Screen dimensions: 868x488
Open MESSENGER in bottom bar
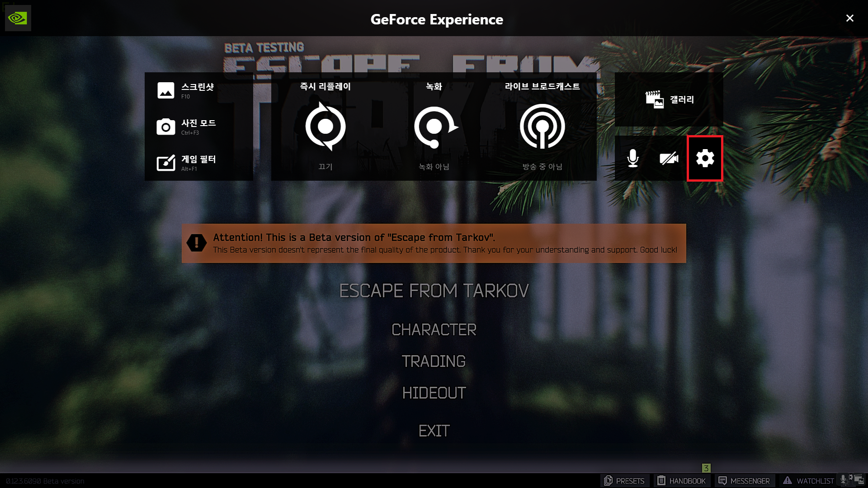[744, 481]
